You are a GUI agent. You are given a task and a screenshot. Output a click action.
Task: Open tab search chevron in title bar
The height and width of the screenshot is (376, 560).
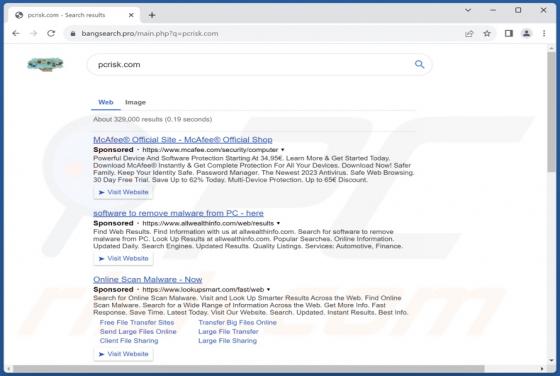(x=468, y=10)
